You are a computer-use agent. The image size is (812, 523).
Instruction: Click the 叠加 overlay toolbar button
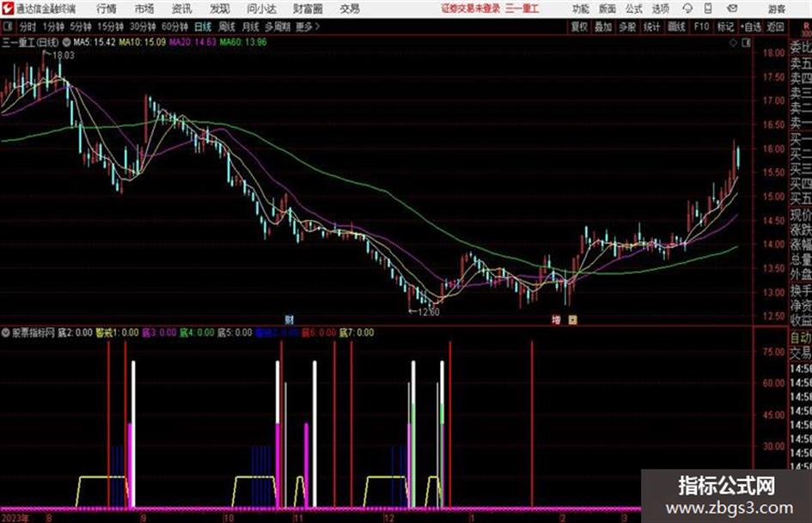coord(603,27)
